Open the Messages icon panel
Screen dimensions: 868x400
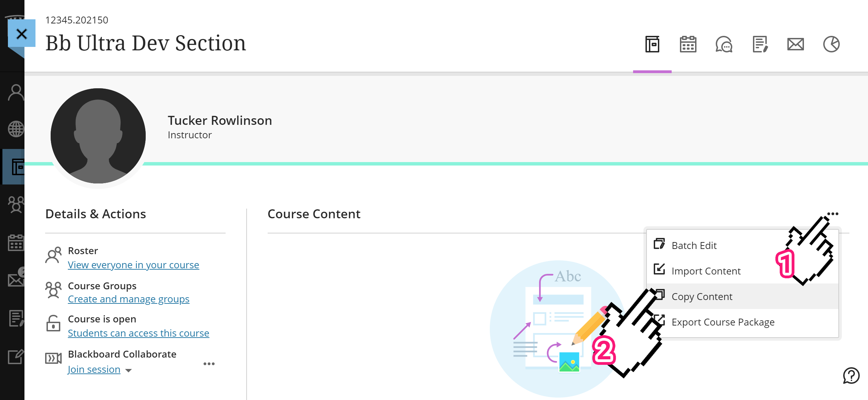pos(794,44)
